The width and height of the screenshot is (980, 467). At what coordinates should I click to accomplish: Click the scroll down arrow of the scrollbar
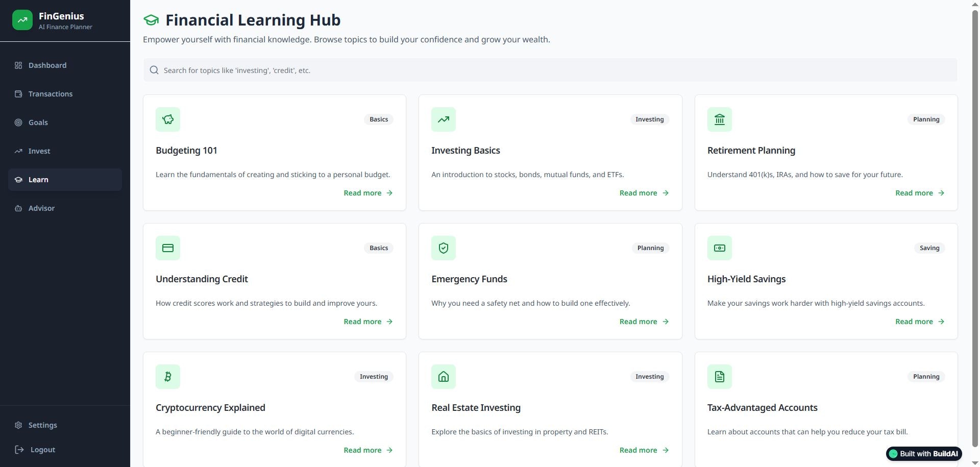tap(975, 463)
